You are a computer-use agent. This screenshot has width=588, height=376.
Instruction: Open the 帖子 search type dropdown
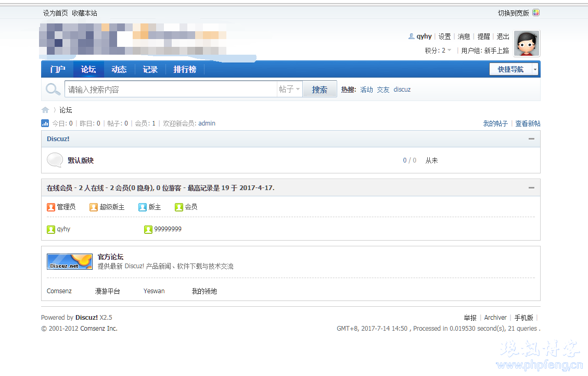coord(289,89)
